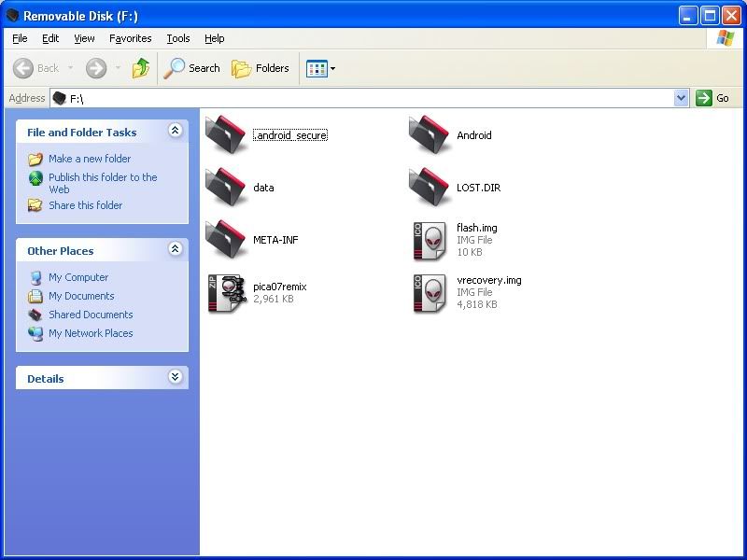Toggle the Folders pane icon
This screenshot has width=747, height=560.
coord(242,68)
